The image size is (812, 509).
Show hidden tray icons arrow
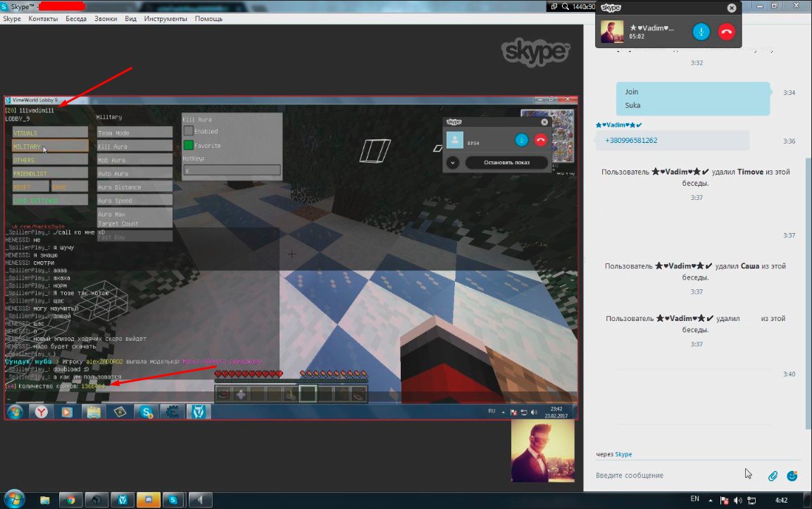point(711,500)
